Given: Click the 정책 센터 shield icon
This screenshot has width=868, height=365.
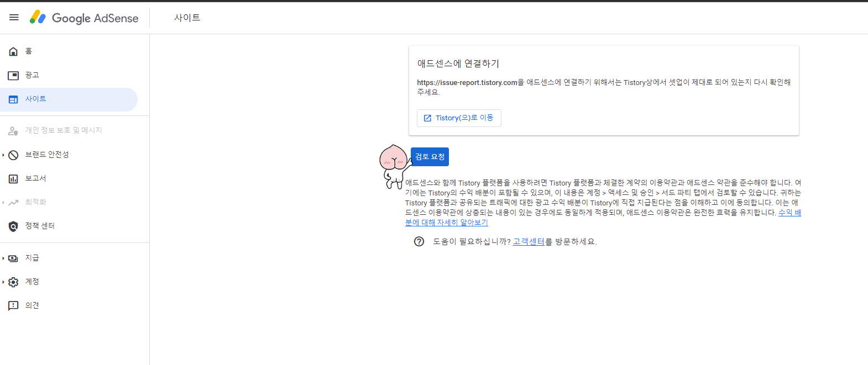Looking at the screenshot, I should pos(13,226).
